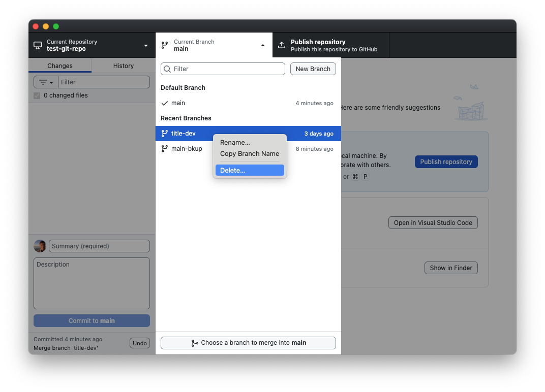The image size is (545, 392).
Task: Click the branch Filter search field
Action: 223,69
